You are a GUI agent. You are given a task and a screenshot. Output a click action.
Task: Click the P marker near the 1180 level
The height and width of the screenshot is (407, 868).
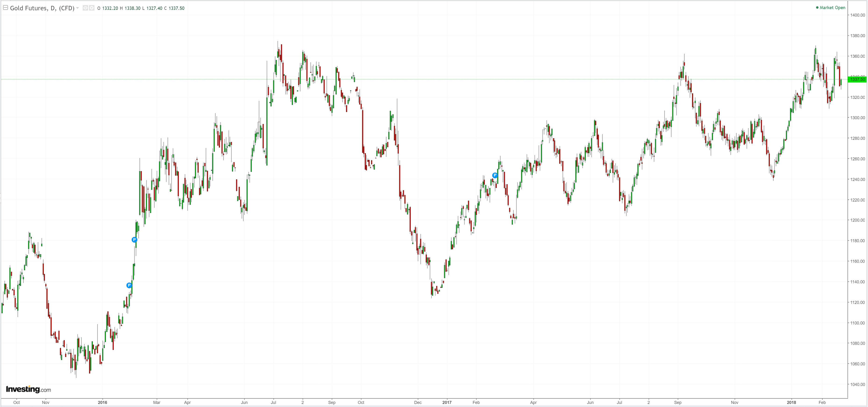(x=134, y=240)
